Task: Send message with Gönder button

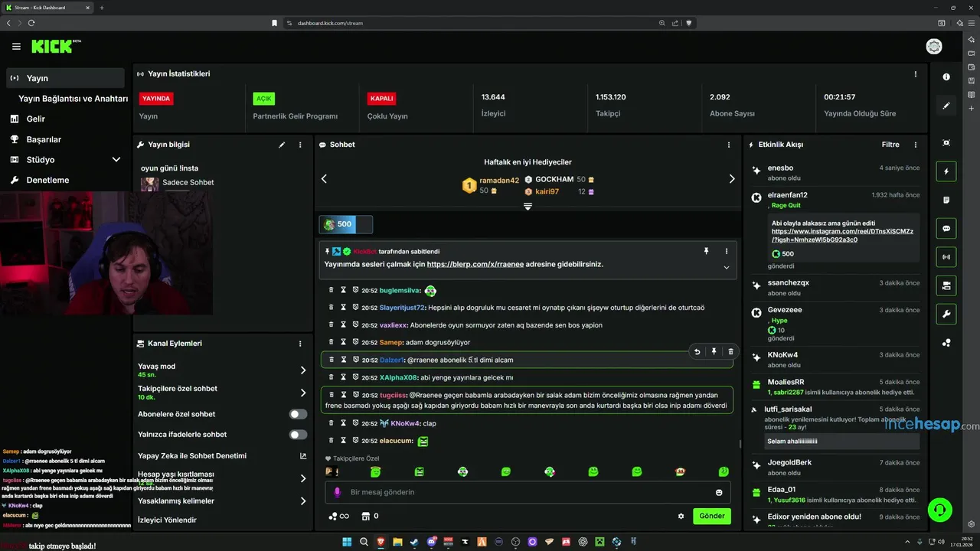Action: click(x=712, y=517)
